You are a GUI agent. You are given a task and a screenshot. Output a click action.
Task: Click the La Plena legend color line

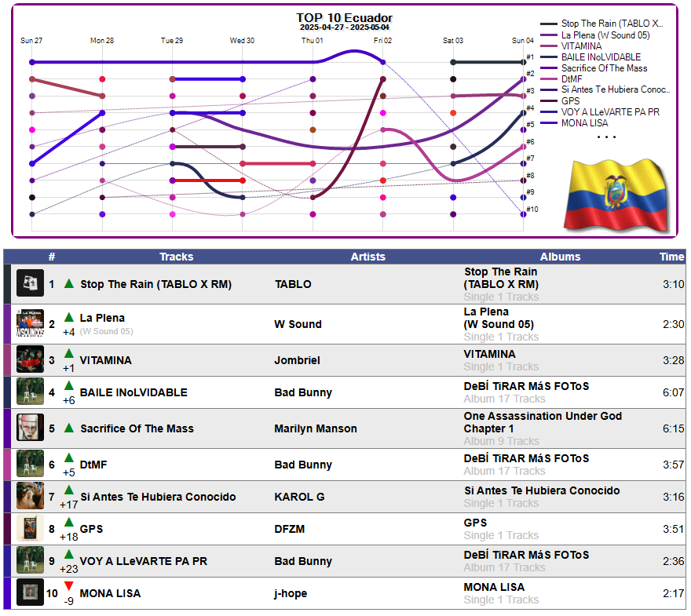(x=549, y=35)
